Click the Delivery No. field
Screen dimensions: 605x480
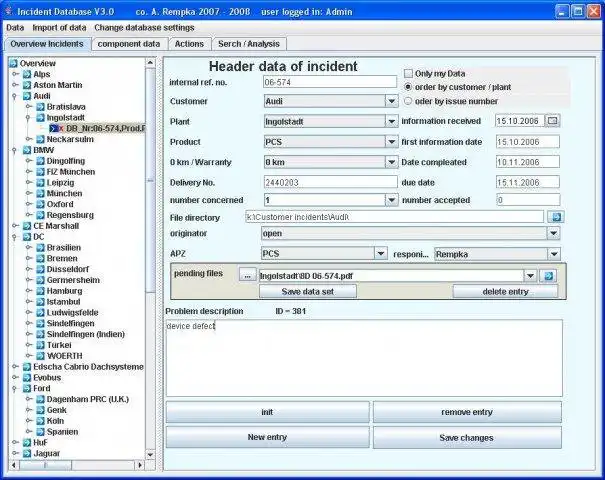(330, 182)
